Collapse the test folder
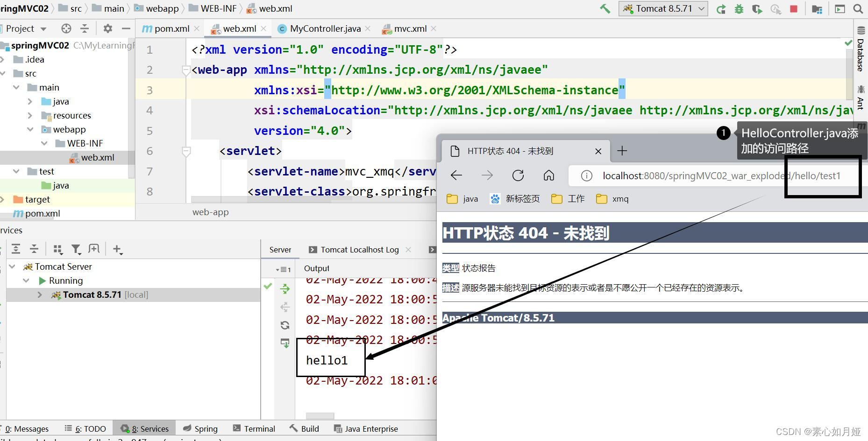This screenshot has height=441, width=868. 16,171
